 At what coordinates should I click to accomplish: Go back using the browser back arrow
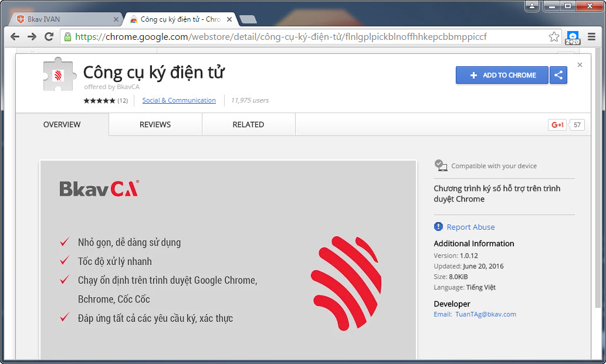pos(15,37)
